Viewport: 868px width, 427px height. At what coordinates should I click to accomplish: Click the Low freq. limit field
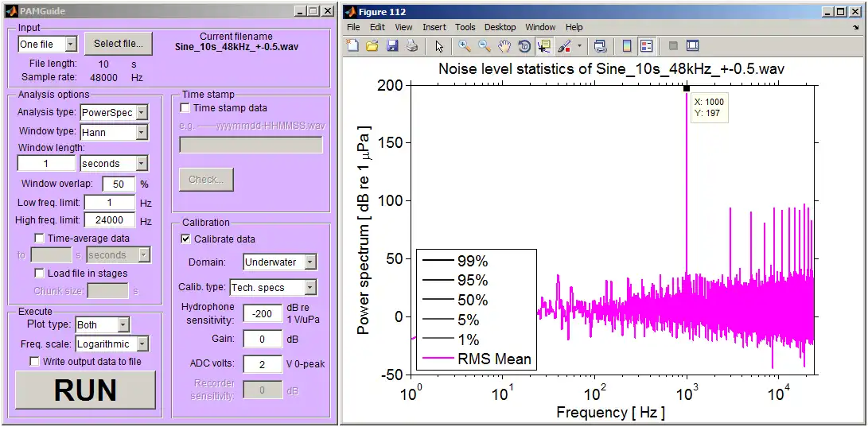(x=110, y=203)
